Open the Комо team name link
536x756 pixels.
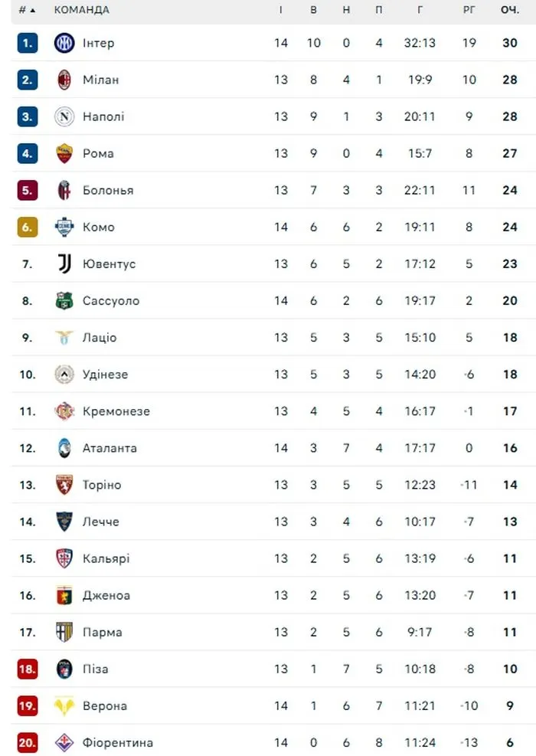coord(99,227)
